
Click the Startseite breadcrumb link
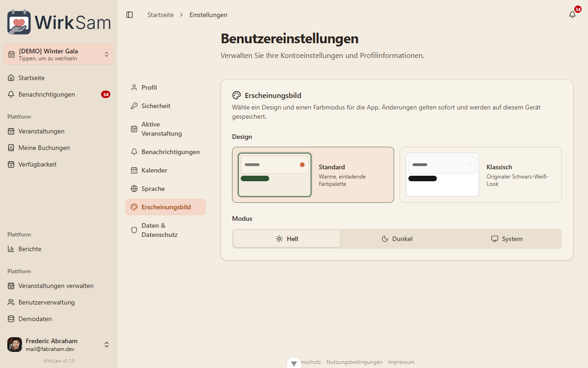coord(160,15)
